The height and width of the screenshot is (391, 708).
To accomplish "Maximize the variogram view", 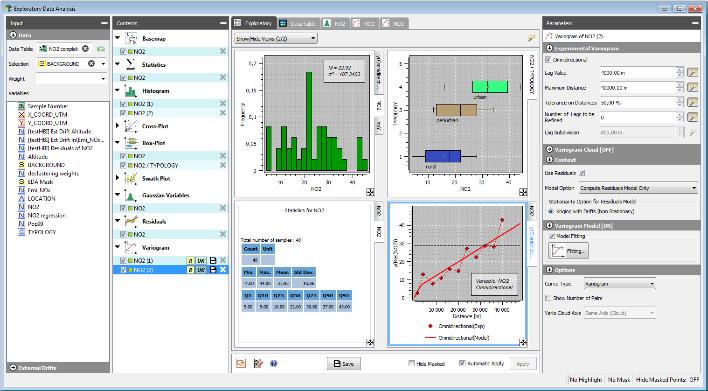I will pos(523,343).
